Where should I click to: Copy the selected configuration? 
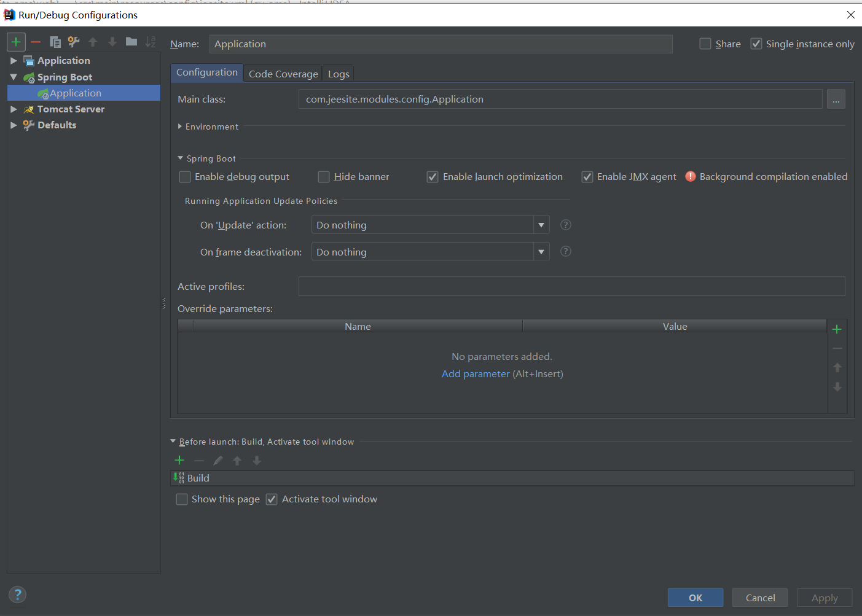coord(55,42)
